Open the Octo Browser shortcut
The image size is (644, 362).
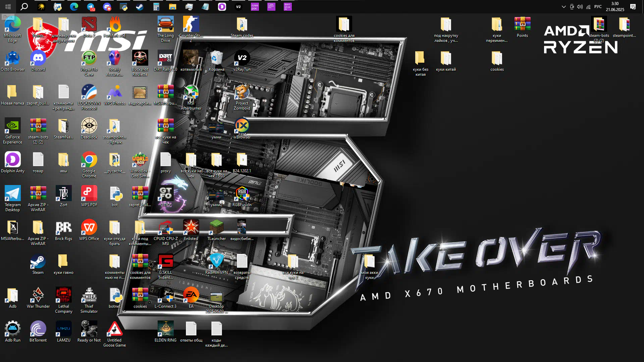(13, 61)
